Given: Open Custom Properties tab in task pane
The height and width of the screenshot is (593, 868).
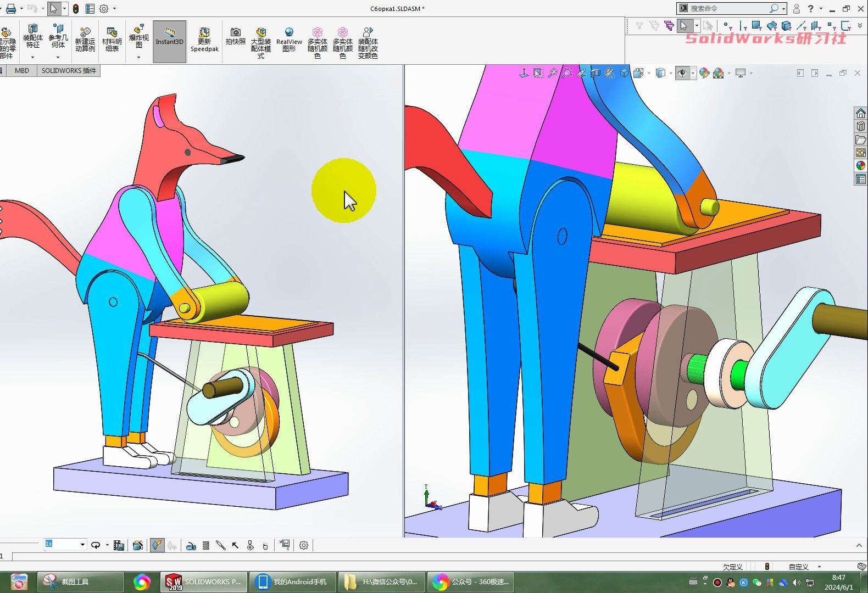Looking at the screenshot, I should coord(861,179).
